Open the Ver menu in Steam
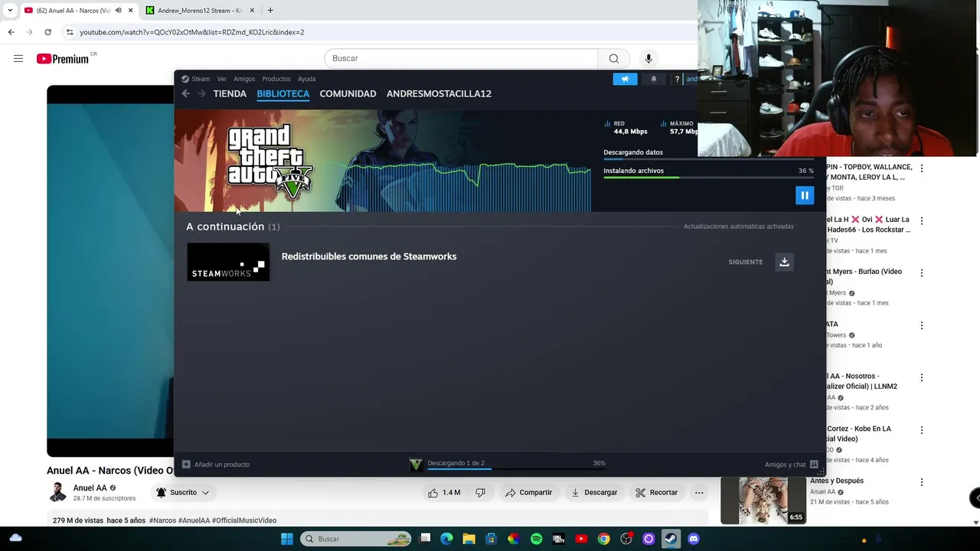Screen dimensions: 980x551 click(221, 79)
